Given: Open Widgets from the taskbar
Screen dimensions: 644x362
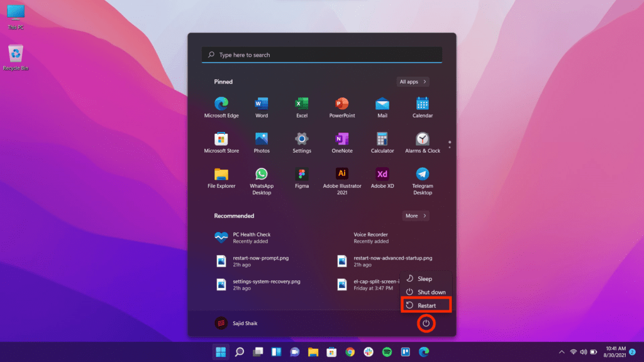Looking at the screenshot, I should [x=277, y=352].
